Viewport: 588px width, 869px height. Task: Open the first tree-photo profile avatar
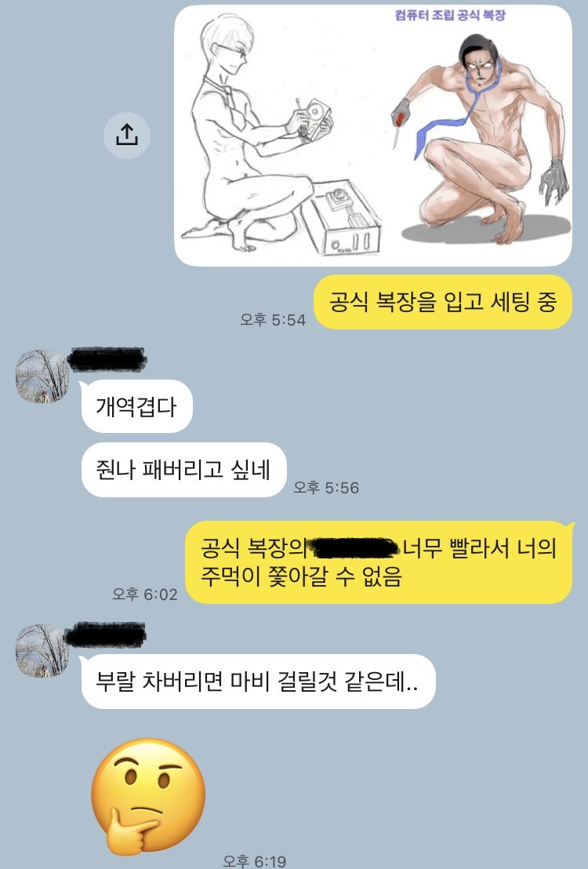[42, 376]
